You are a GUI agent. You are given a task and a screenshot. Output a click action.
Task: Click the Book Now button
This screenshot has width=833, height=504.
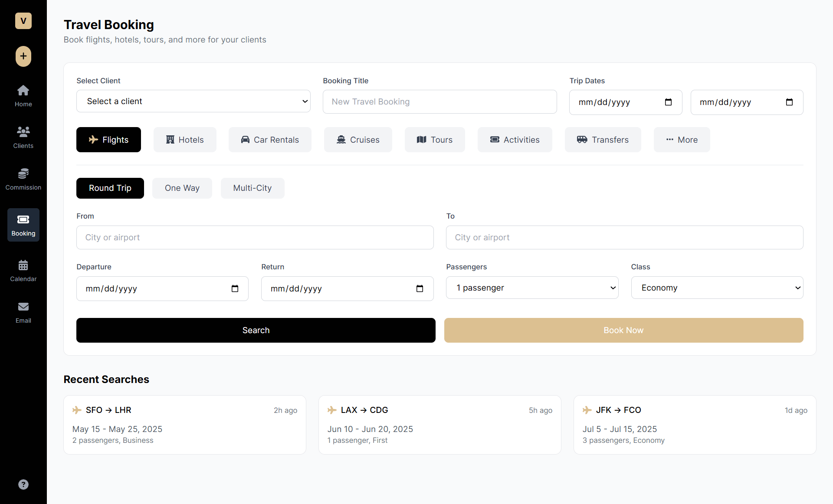(623, 330)
